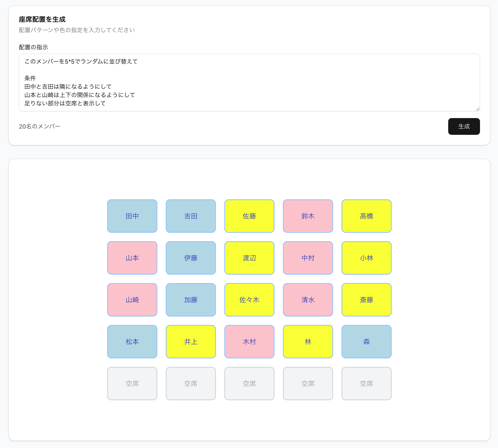Image resolution: width=498 pixels, height=448 pixels.
Task: Click the 斎藤 seat card
Action: coord(366,300)
